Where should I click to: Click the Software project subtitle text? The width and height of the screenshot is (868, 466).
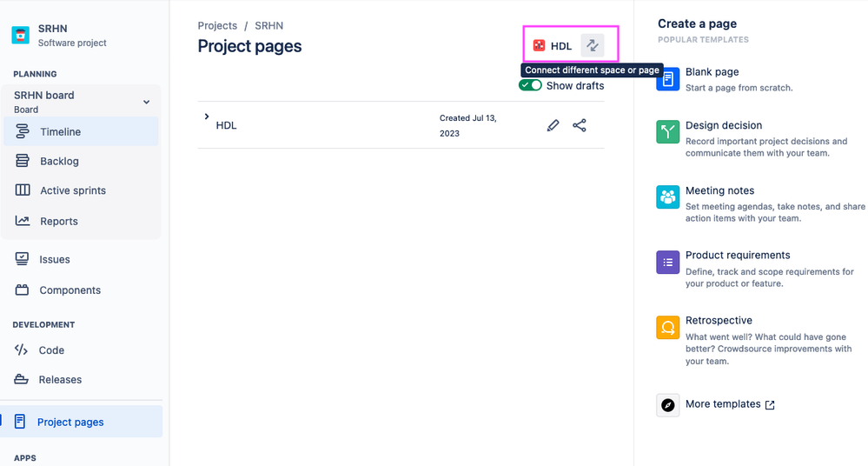(72, 43)
